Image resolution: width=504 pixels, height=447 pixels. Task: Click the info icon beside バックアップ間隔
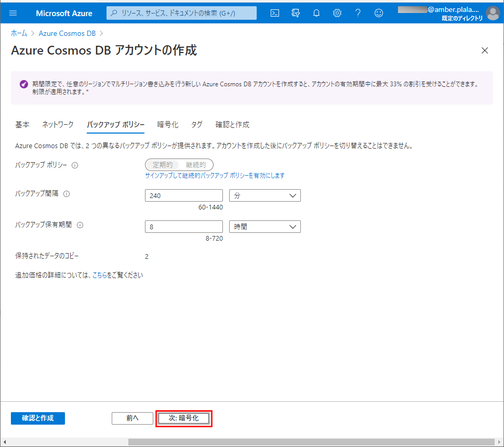click(x=67, y=194)
